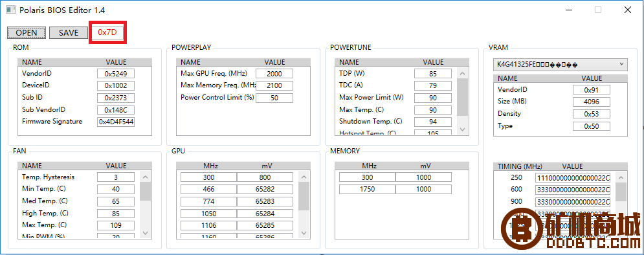Click the FAN scrollbar up arrow

pyautogui.click(x=146, y=177)
